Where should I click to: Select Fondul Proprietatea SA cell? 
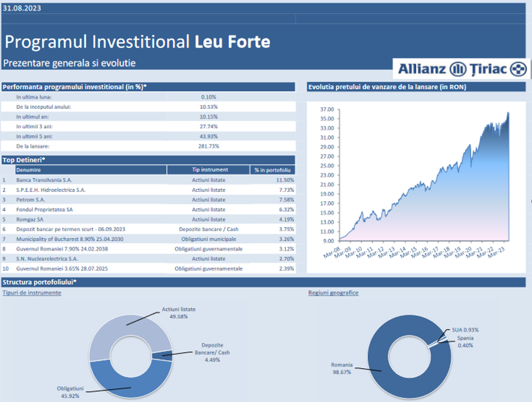[44, 210]
